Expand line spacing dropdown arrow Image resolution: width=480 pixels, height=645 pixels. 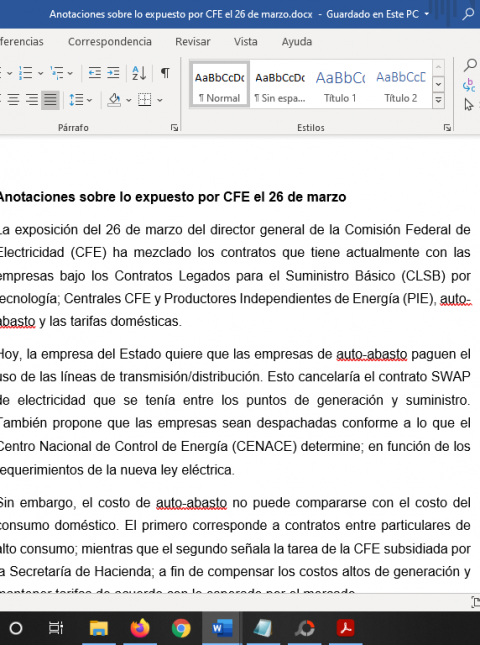click(90, 100)
